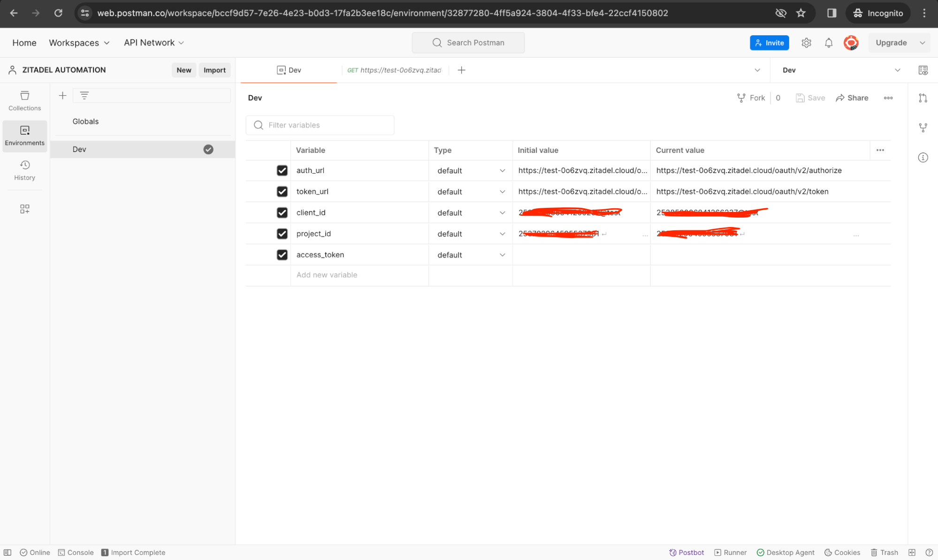This screenshot has width=938, height=560.
Task: Open Postbot in the status bar
Action: coord(686,552)
